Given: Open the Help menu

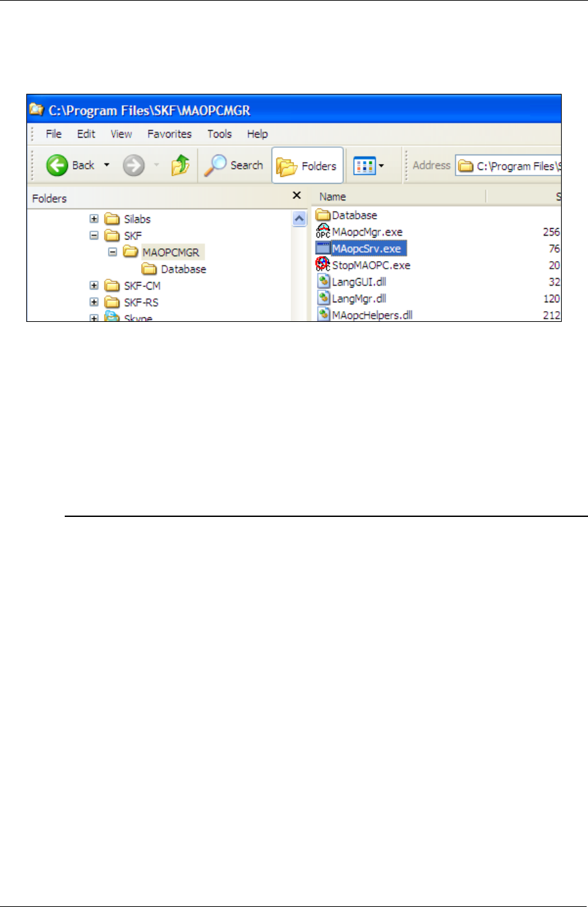Looking at the screenshot, I should pyautogui.click(x=258, y=134).
